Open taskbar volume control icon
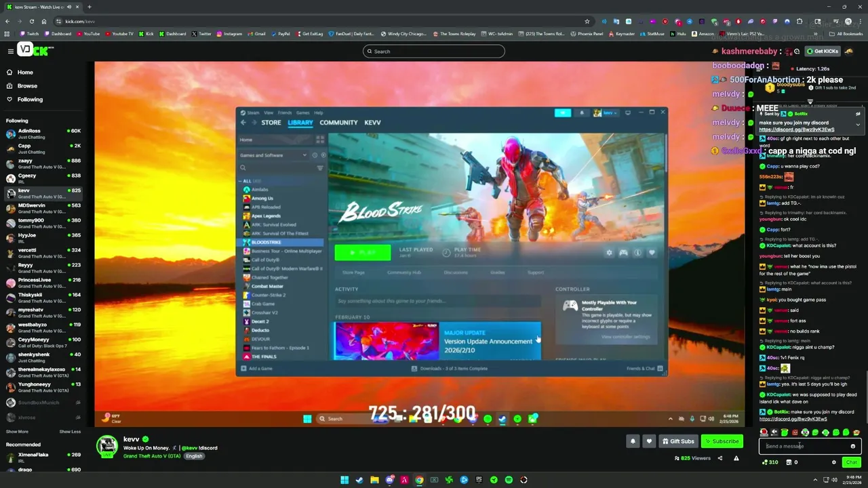This screenshot has height=488, width=868. [x=834, y=480]
